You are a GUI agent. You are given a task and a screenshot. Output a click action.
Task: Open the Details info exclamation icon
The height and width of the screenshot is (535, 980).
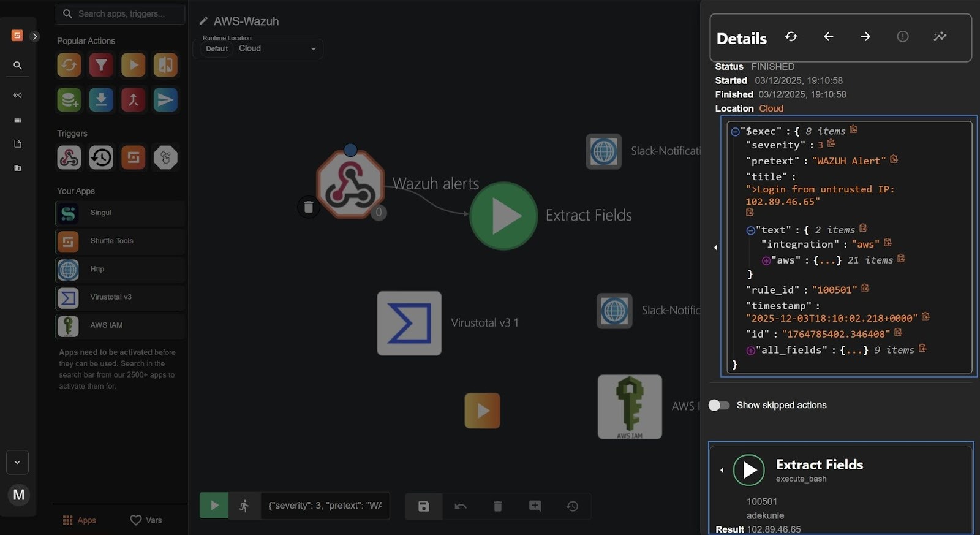[x=903, y=37]
